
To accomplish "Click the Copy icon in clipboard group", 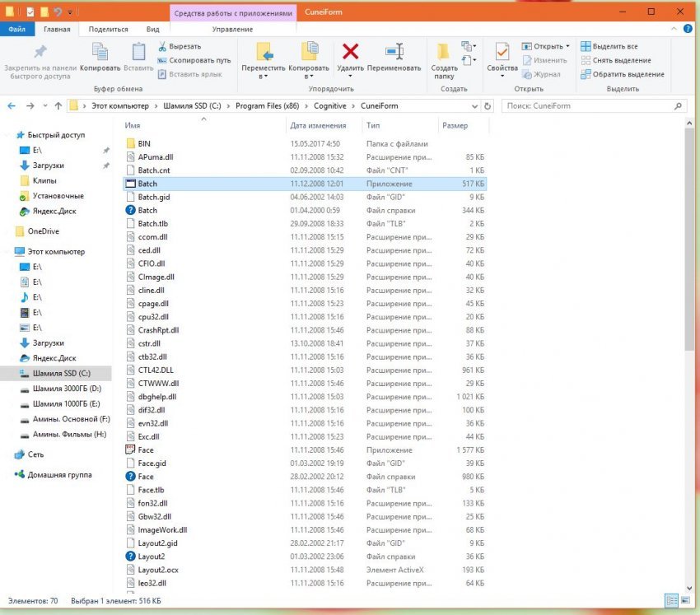I will (x=100, y=52).
